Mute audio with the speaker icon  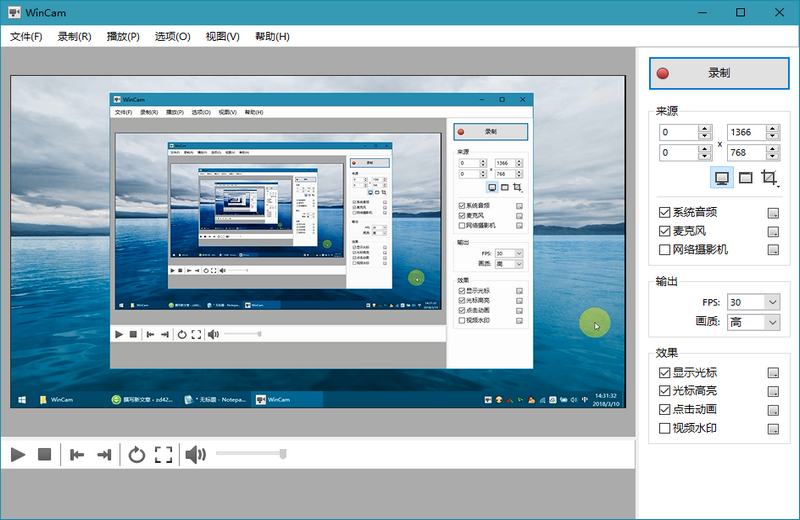tap(195, 455)
